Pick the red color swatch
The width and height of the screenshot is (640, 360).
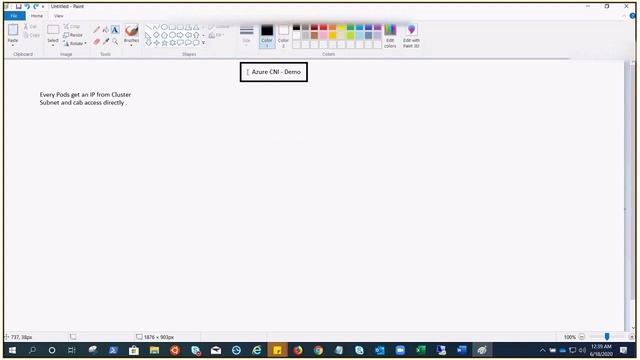pyautogui.click(x=323, y=27)
